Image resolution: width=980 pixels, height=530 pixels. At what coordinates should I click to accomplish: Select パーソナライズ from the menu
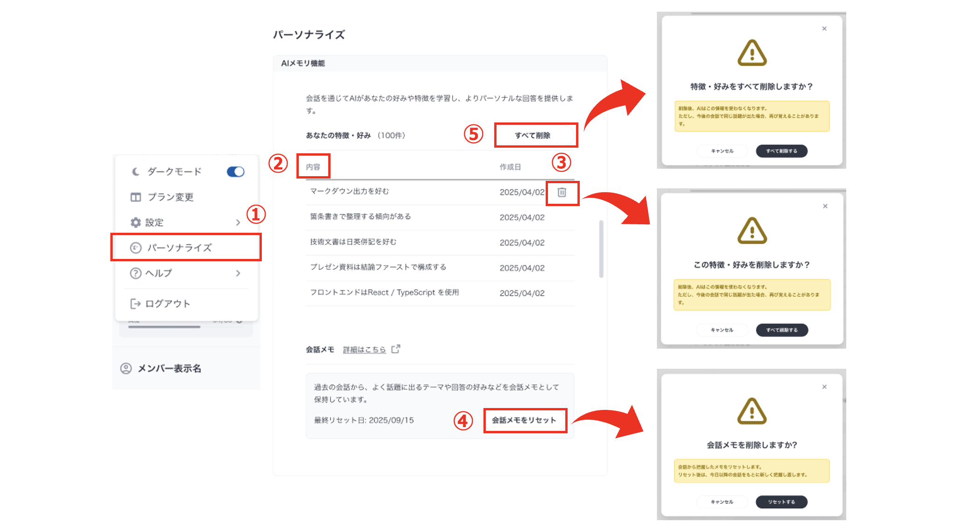tap(180, 248)
